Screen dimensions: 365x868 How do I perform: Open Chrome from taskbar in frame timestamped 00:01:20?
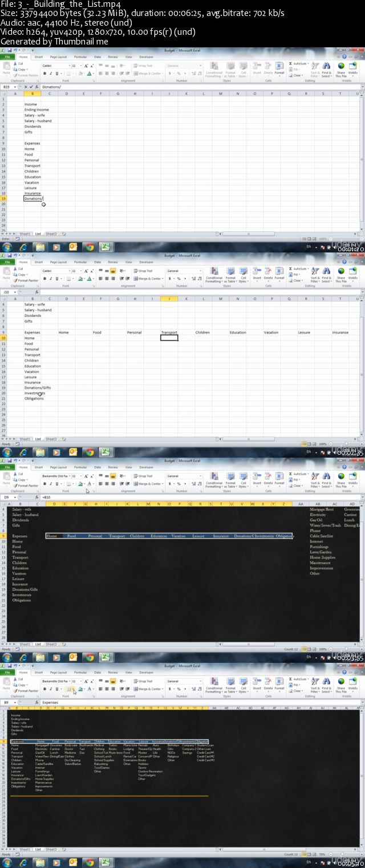tap(89, 247)
